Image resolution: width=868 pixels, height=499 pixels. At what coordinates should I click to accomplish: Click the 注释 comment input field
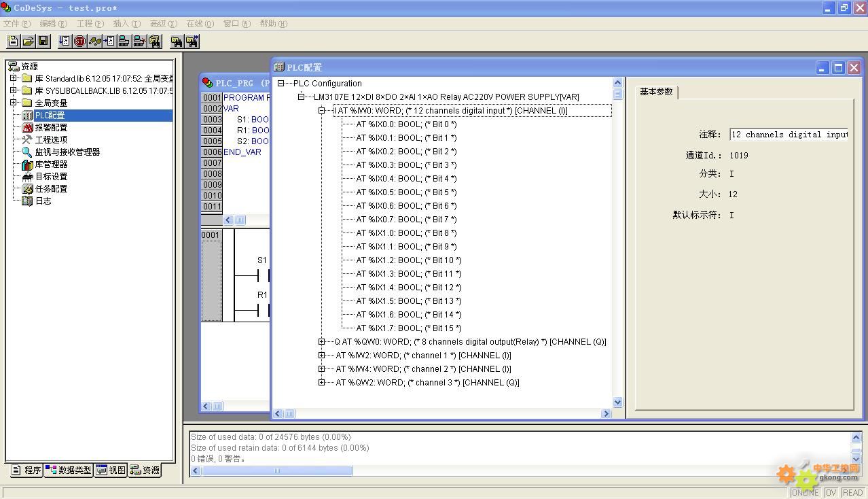[789, 135]
